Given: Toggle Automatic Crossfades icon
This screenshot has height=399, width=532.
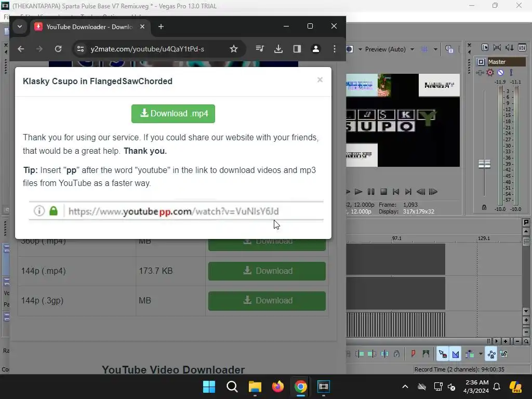Looking at the screenshot, I should [x=455, y=354].
